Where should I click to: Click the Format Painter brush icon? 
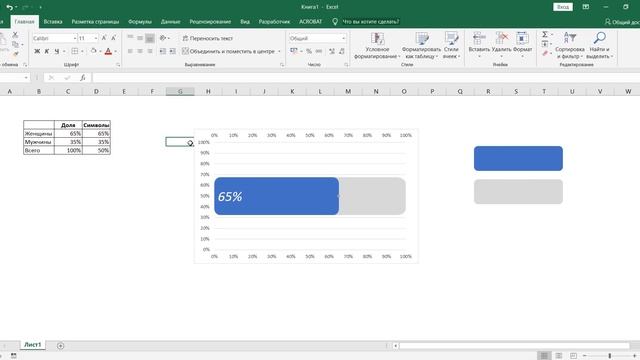point(16,54)
